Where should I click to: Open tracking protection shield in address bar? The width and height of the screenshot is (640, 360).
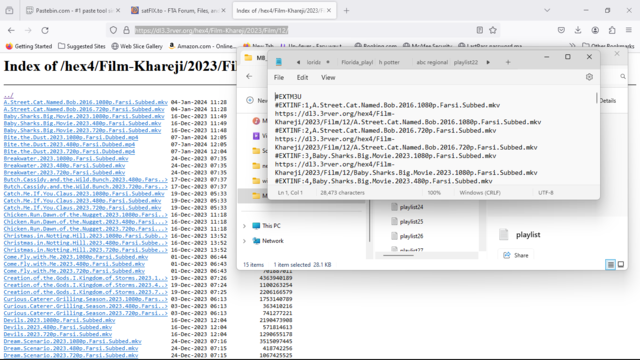coord(113,30)
